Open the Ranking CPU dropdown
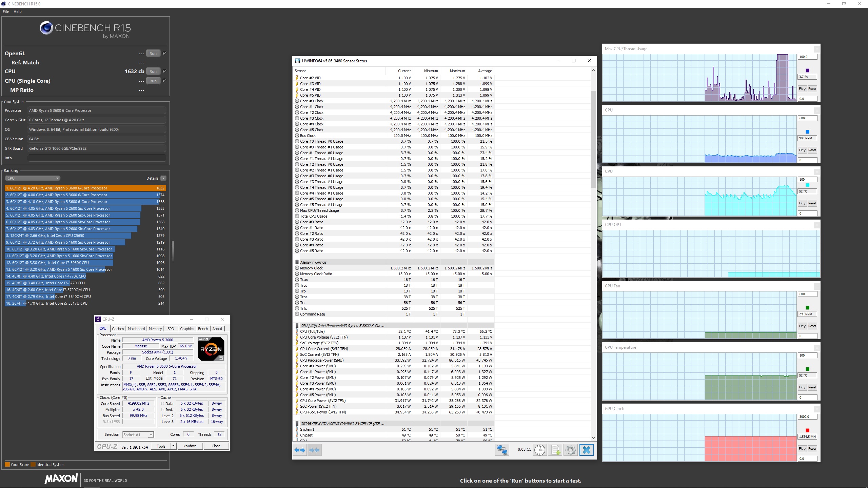 (33, 178)
